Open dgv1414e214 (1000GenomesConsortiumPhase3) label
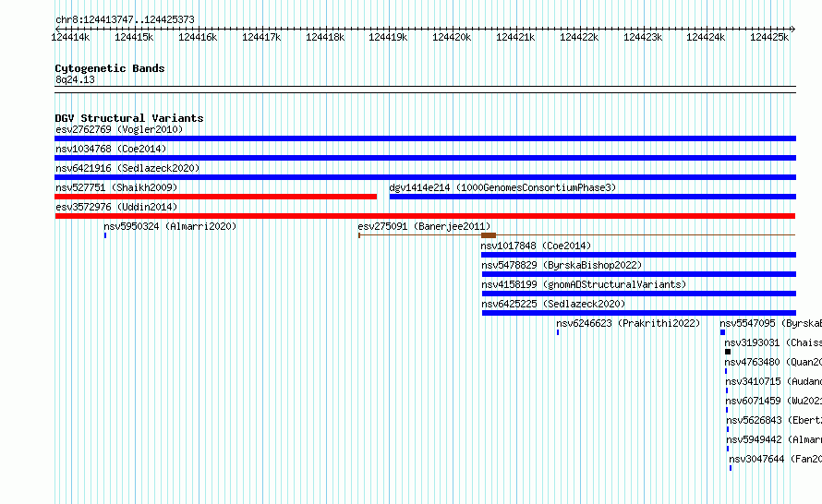Screen dimensions: 822x504 click(x=502, y=187)
